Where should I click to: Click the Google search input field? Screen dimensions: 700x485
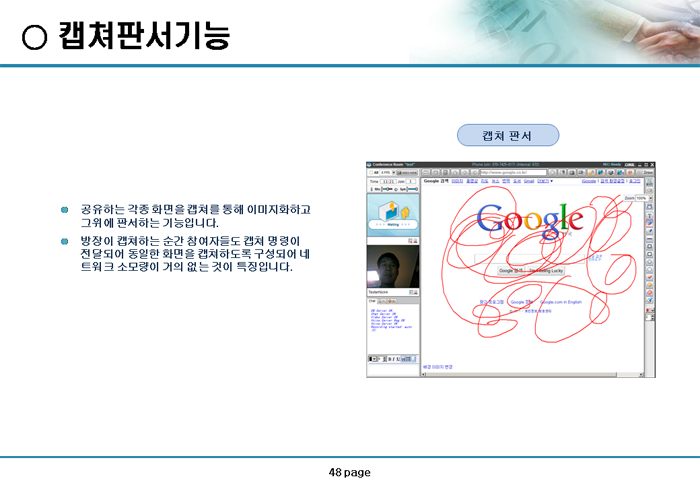coord(529,259)
